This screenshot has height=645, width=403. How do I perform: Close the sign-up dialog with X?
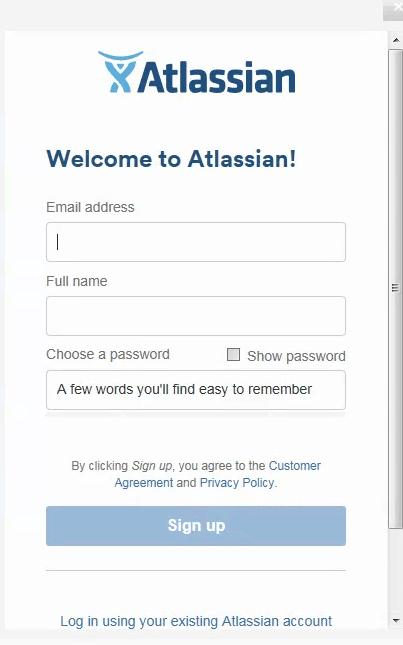[396, 8]
